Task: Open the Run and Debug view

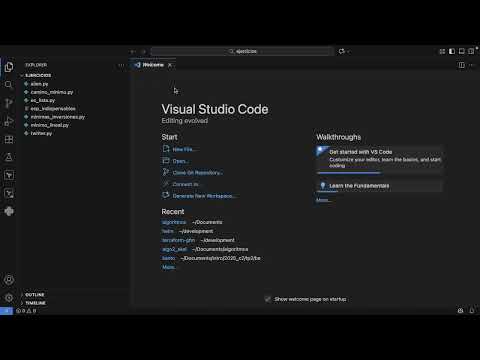Action: 9,121
